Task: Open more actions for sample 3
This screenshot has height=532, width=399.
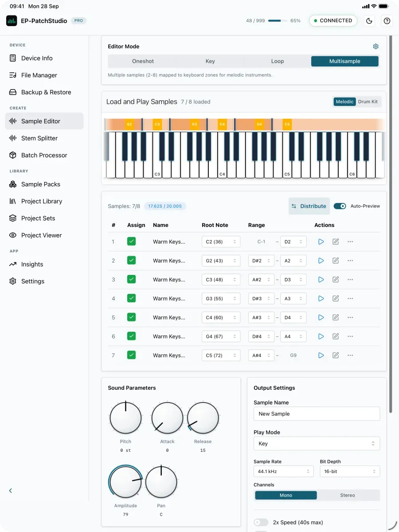Action: pos(350,280)
